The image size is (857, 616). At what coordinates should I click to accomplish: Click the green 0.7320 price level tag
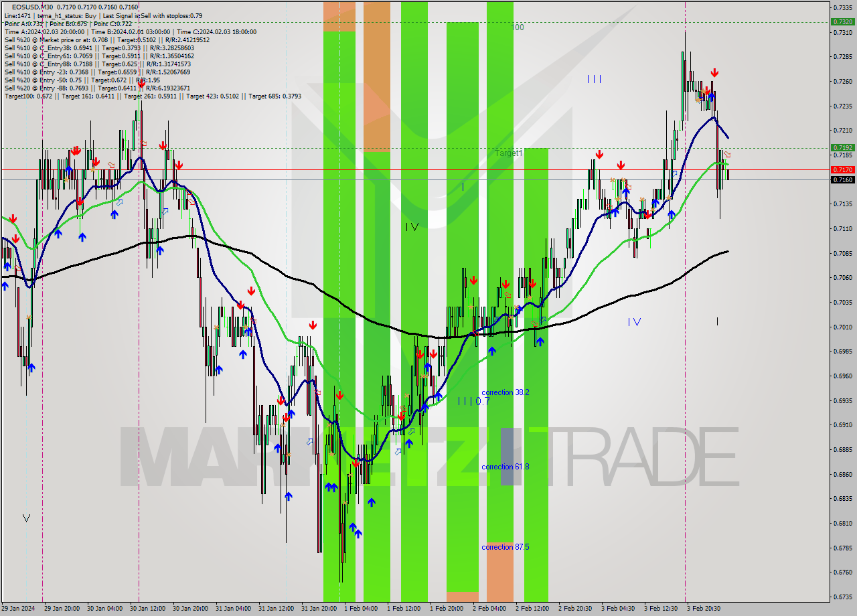pyautogui.click(x=842, y=21)
